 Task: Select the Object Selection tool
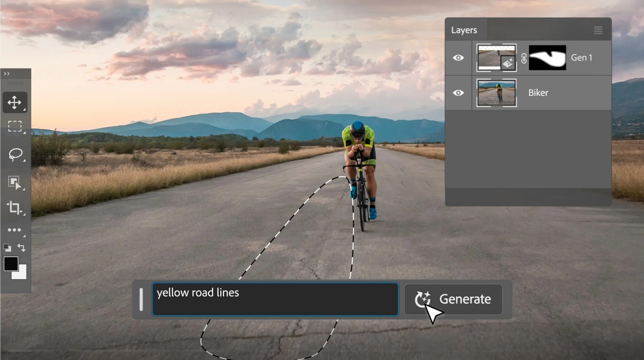(14, 182)
